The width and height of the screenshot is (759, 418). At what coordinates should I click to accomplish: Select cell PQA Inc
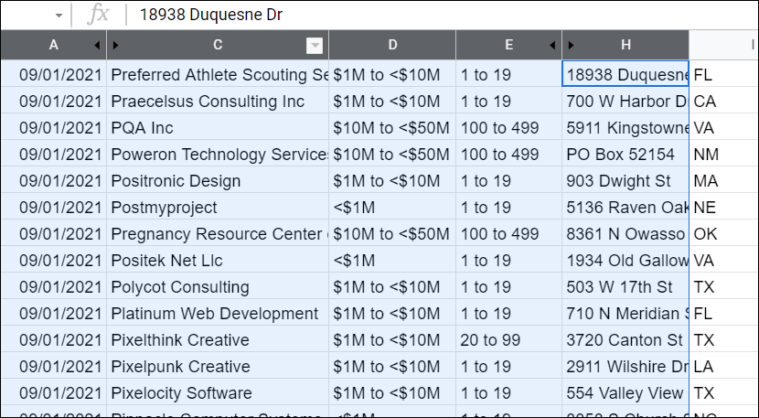217,127
